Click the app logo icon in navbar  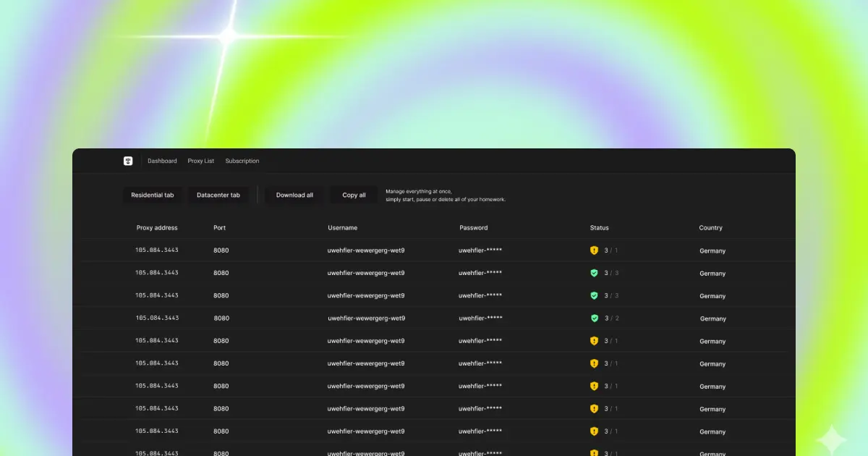(128, 161)
